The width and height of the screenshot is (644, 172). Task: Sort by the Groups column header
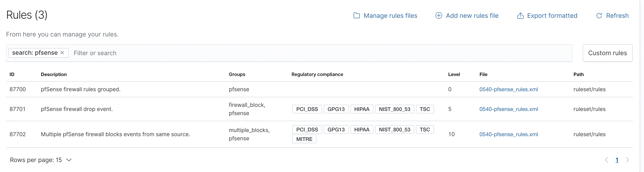click(237, 74)
